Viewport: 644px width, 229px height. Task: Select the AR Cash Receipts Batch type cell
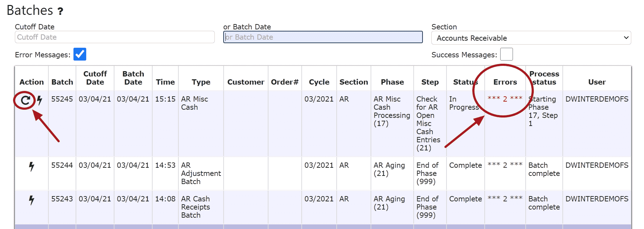[195, 207]
